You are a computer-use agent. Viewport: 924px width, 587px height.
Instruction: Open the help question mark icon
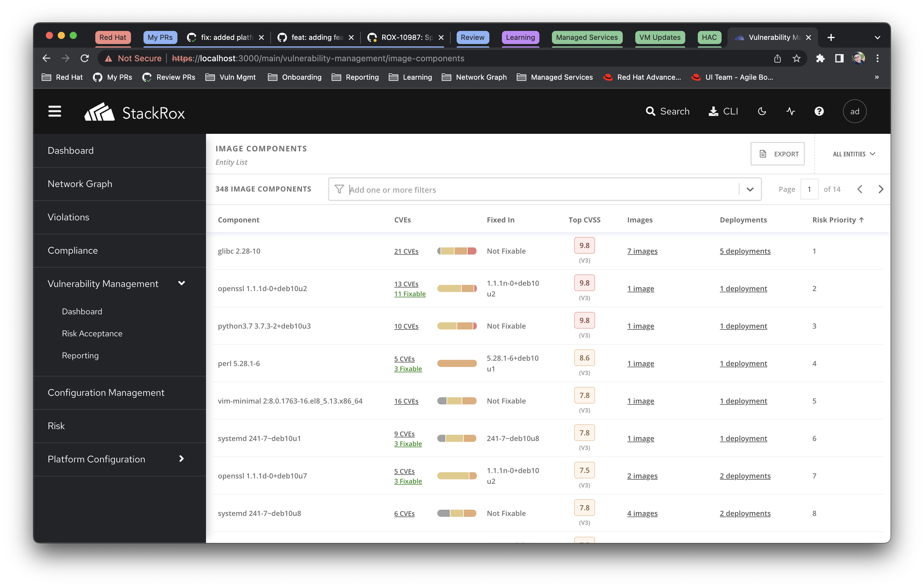[819, 112]
